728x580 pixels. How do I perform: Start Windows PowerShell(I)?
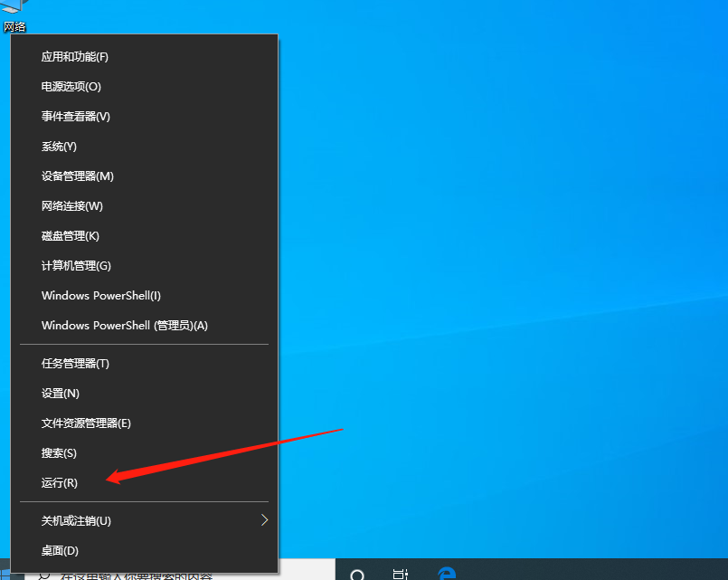click(x=101, y=296)
